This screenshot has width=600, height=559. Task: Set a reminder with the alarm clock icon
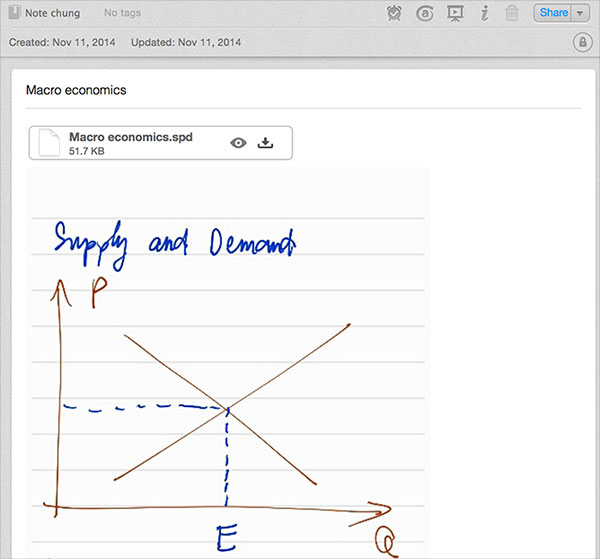[395, 13]
